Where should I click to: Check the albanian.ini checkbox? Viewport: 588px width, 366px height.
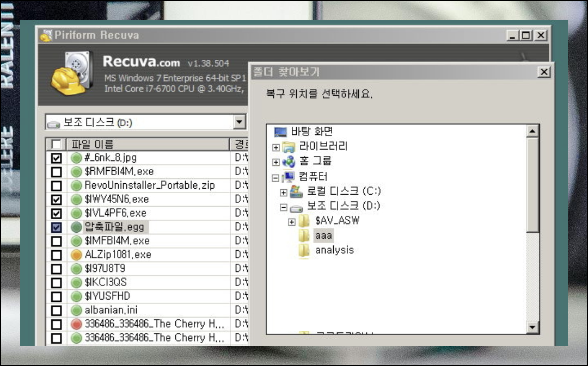56,311
